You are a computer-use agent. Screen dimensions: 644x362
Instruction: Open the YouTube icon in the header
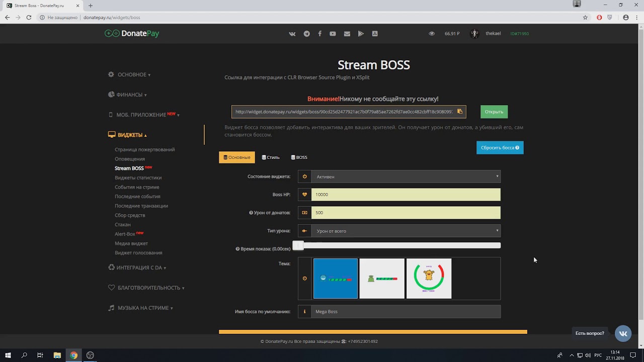pos(333,34)
